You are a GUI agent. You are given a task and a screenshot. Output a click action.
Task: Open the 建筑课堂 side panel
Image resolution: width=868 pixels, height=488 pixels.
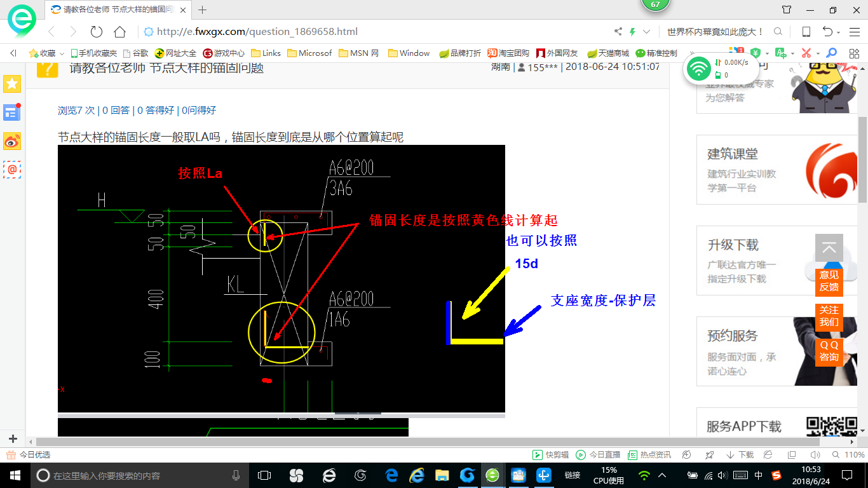tap(776, 169)
